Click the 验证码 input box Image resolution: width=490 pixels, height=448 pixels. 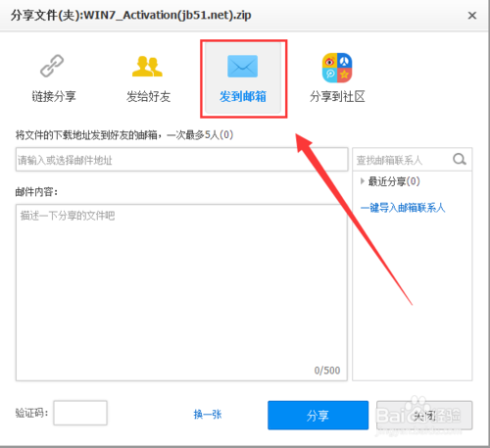(x=80, y=413)
